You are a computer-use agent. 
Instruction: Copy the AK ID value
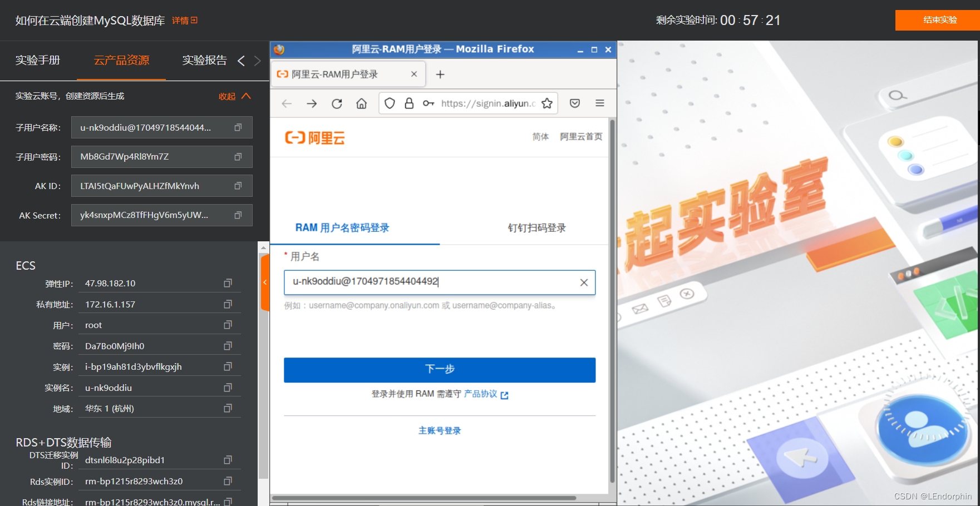pyautogui.click(x=238, y=186)
